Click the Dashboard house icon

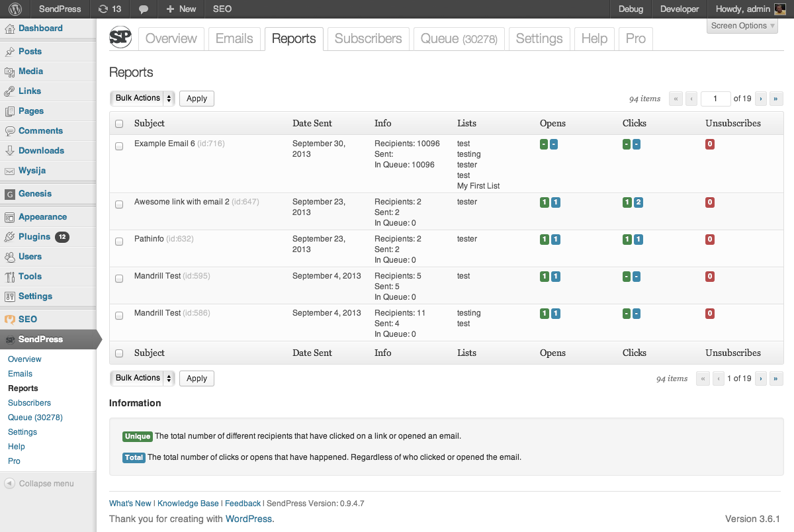click(10, 28)
